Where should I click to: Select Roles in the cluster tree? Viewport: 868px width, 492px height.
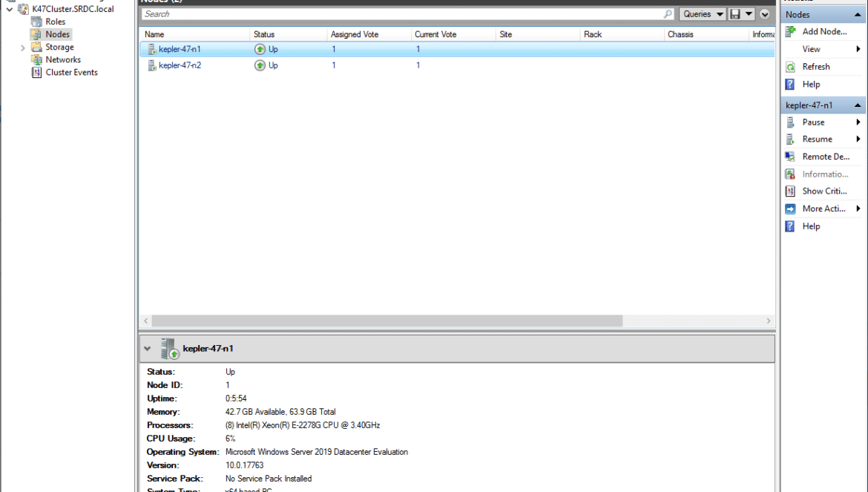point(56,22)
